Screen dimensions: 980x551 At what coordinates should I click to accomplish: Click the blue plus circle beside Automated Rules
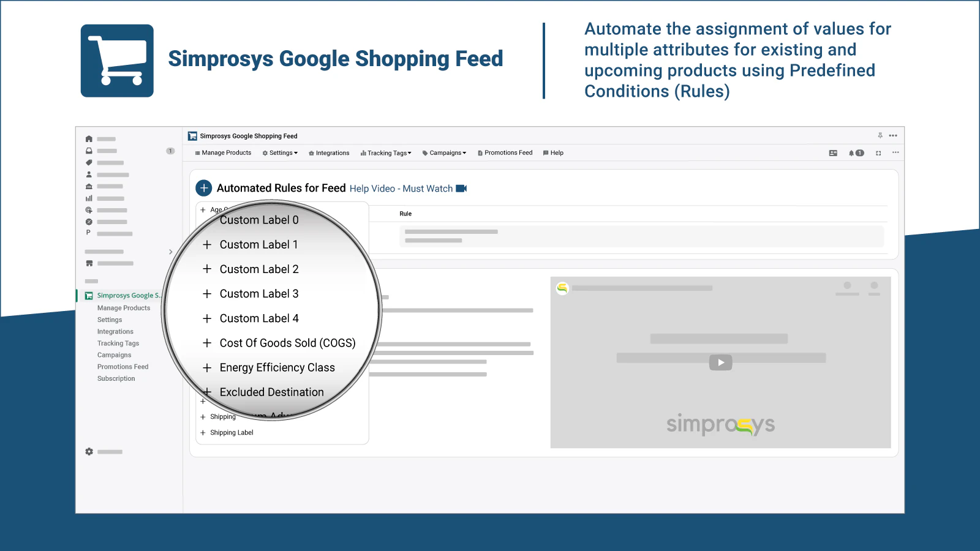point(204,188)
